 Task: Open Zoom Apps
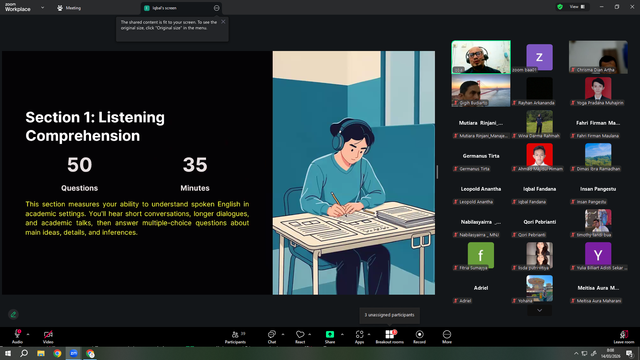pos(359,337)
